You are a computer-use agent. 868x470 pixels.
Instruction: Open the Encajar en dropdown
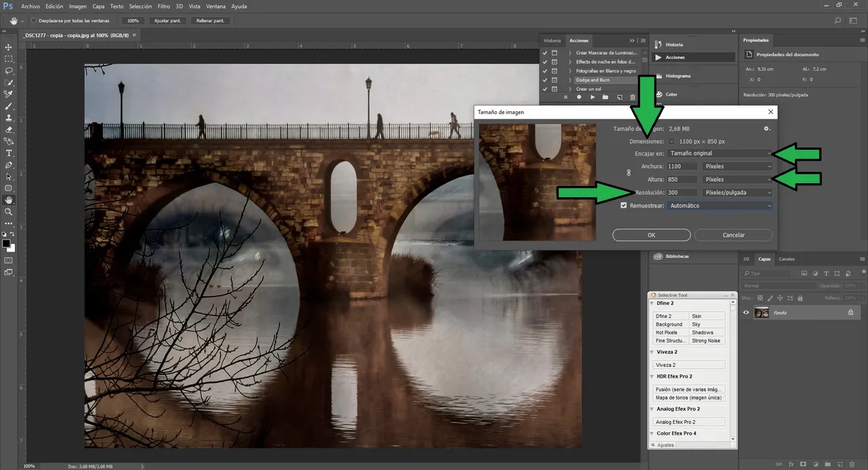coord(719,153)
